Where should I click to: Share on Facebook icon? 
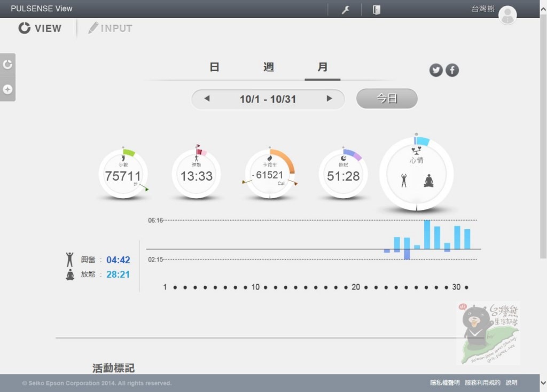pos(452,70)
